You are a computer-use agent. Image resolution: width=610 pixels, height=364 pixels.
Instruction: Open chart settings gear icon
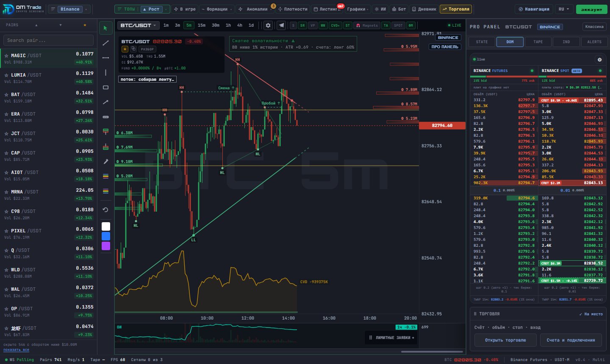(268, 25)
